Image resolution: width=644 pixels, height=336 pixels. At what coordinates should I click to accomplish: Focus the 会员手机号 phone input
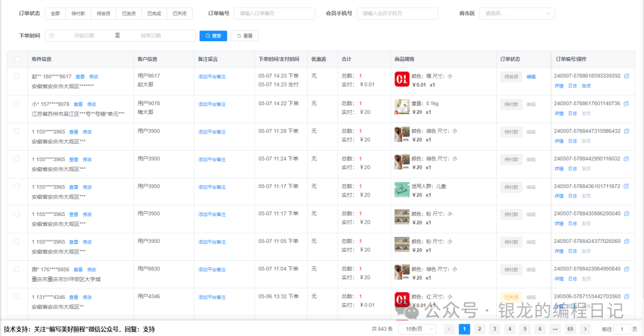point(397,14)
